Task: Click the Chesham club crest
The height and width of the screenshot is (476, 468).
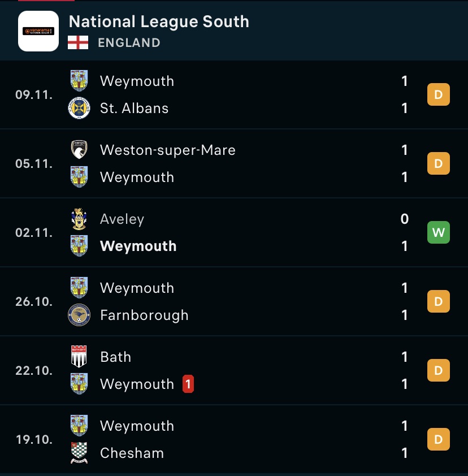Action: point(79,453)
